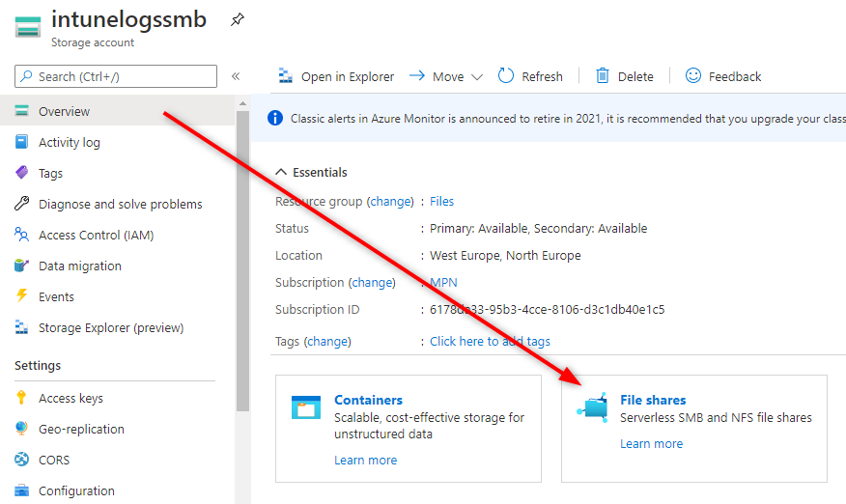This screenshot has height=504, width=846.
Task: Click Open in Explorer toolbar button
Action: click(336, 76)
